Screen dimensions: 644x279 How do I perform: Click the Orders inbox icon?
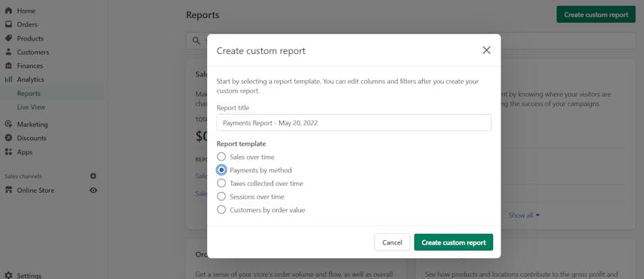tap(8, 24)
